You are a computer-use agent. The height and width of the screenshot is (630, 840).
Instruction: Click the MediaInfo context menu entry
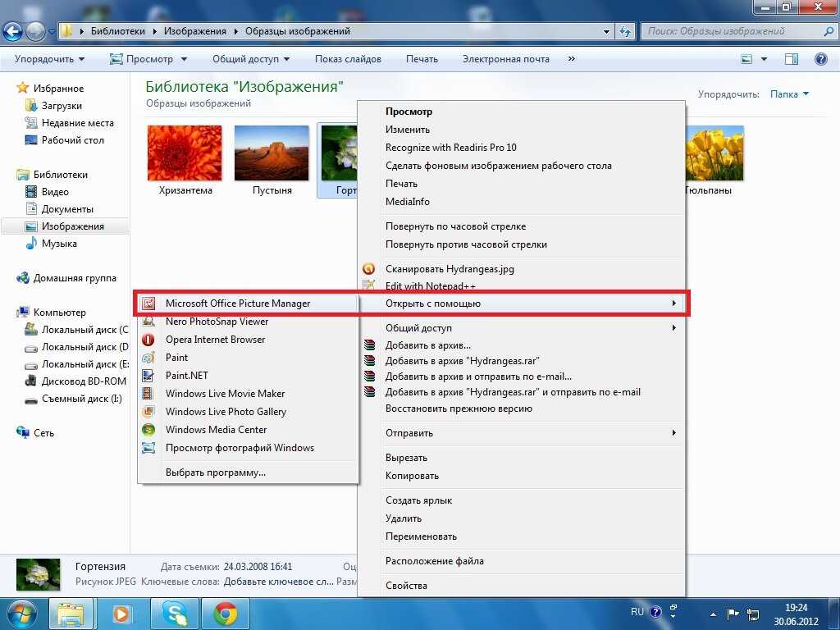click(408, 202)
